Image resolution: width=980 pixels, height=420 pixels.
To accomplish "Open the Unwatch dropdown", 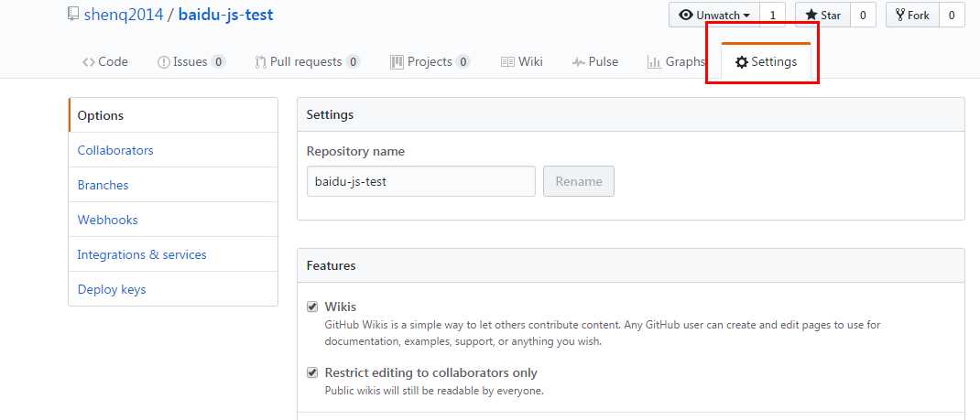I will (714, 15).
